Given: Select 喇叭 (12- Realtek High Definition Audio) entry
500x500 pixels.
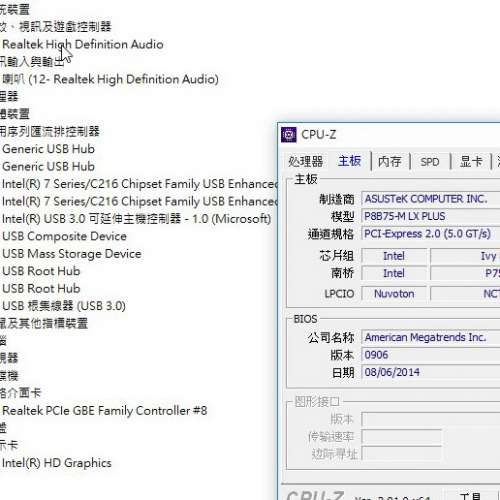Looking at the screenshot, I should click(110, 79).
